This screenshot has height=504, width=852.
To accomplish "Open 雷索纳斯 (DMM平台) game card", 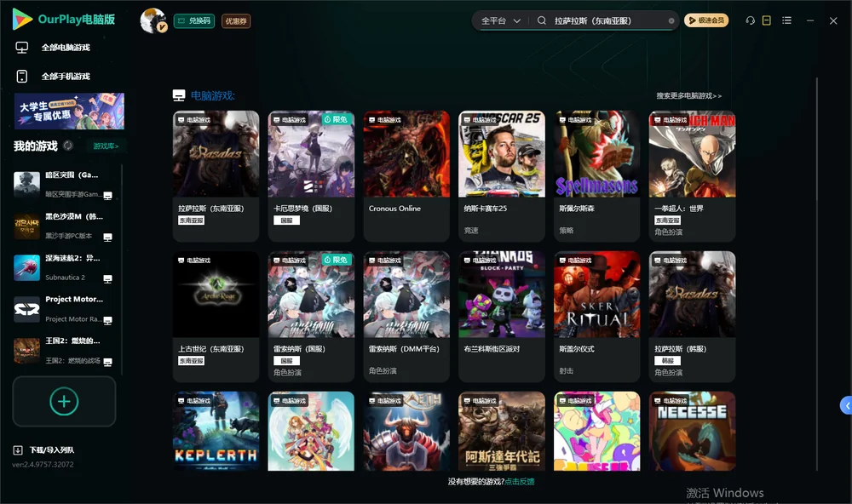I will tap(406, 317).
